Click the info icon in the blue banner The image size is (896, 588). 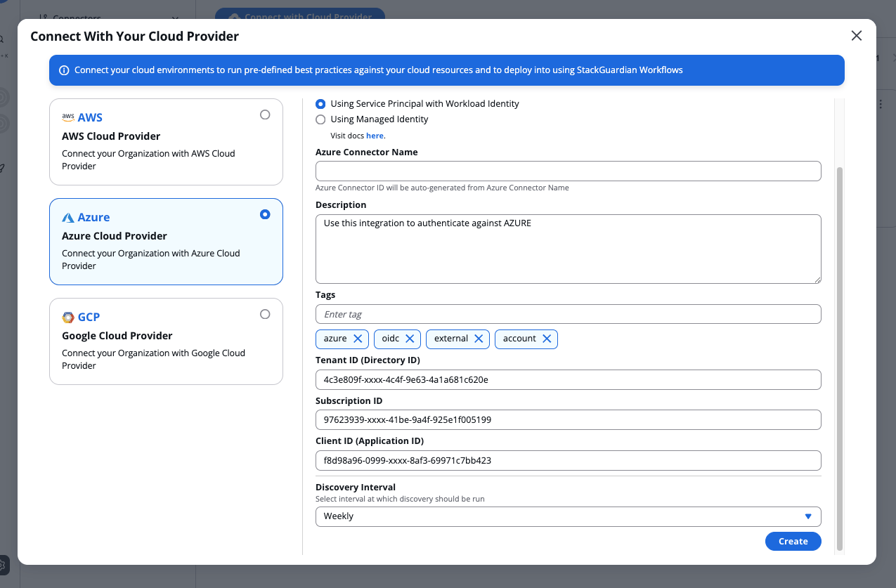pyautogui.click(x=64, y=70)
